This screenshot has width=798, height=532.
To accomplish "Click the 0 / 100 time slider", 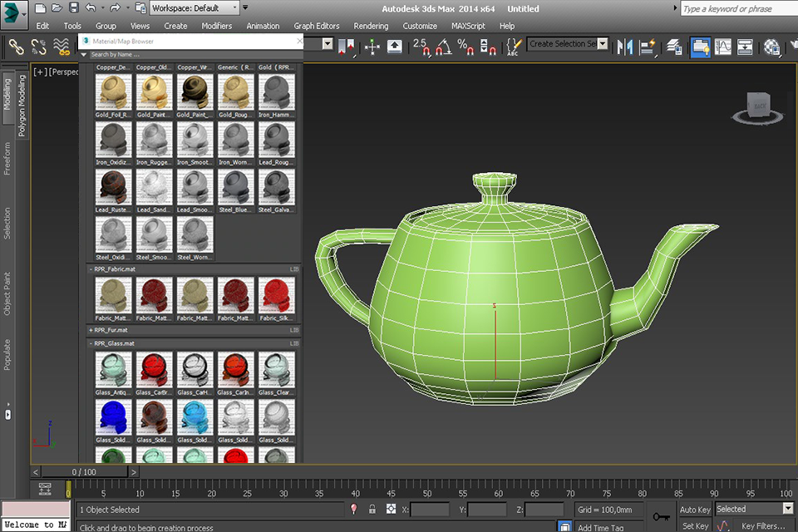I will coord(85,472).
